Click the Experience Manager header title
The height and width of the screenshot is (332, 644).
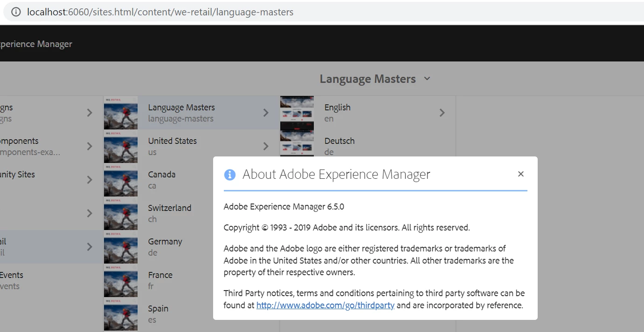[36, 44]
